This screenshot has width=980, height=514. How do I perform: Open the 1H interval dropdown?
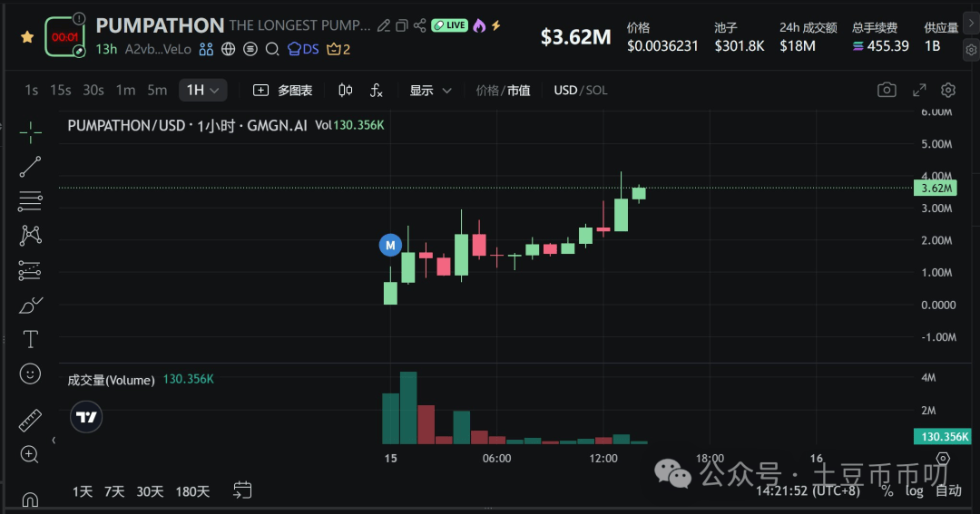point(202,91)
